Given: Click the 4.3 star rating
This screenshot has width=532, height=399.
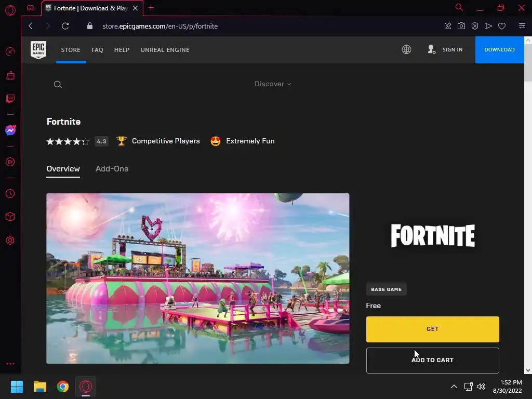Looking at the screenshot, I should coord(77,141).
